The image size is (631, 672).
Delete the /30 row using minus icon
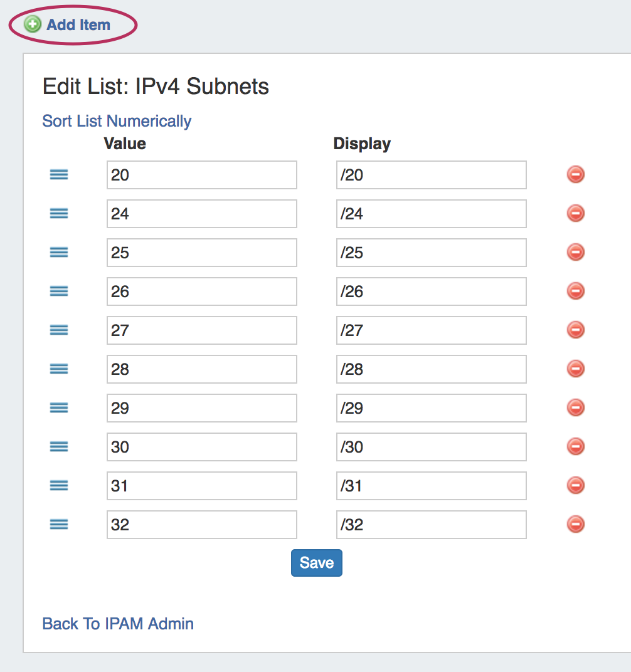click(x=575, y=446)
